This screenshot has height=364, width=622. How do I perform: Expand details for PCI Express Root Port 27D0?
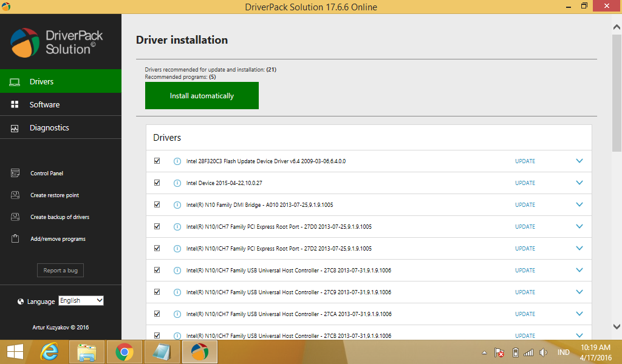click(579, 226)
